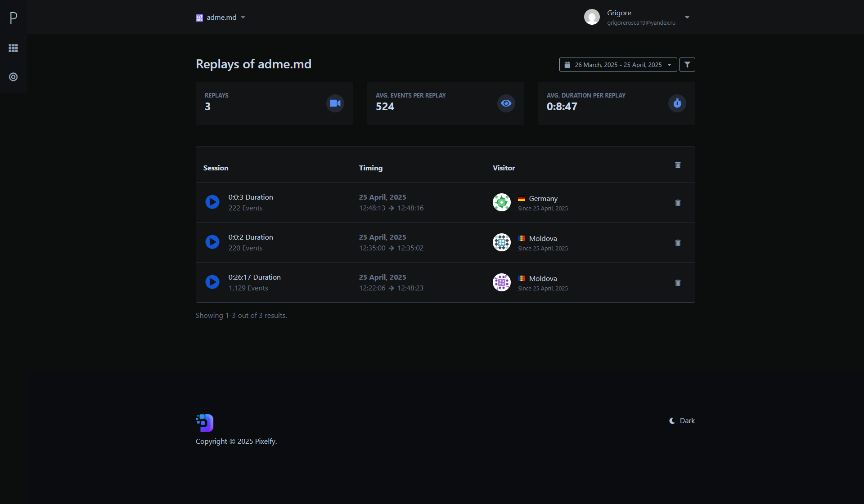Delete the 0:26:17 duration replay
864x504 pixels.
[x=678, y=283]
